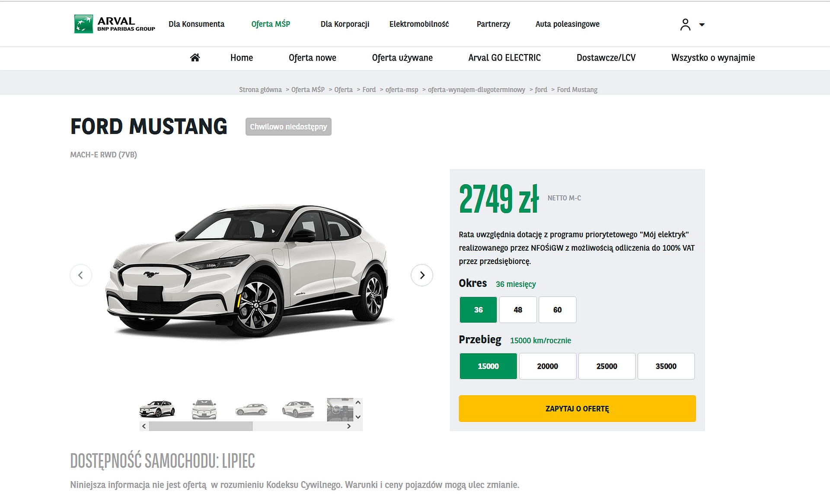Click oferta-msp breadcrumb link
Viewport: 830px width, 504px height.
402,89
